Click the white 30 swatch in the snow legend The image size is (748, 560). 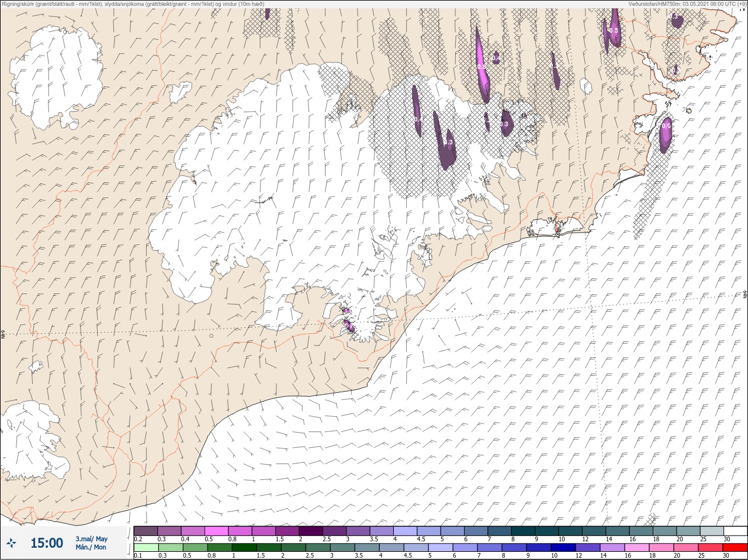(x=735, y=531)
